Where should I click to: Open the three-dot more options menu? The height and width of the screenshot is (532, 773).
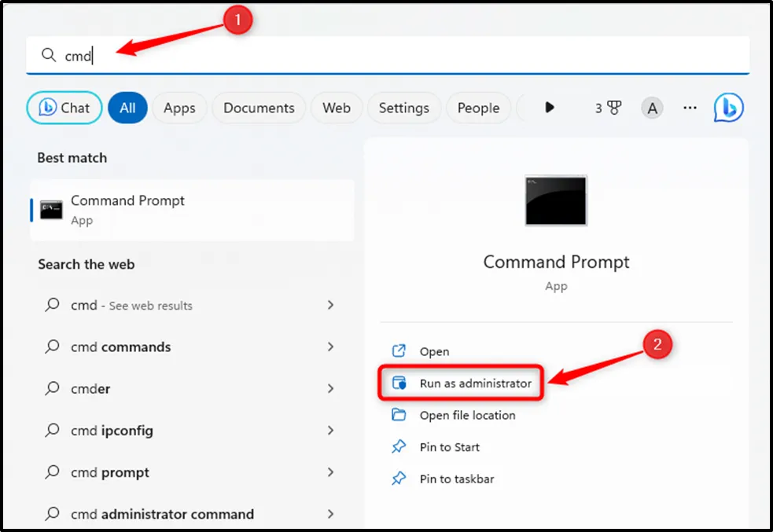[x=690, y=108]
